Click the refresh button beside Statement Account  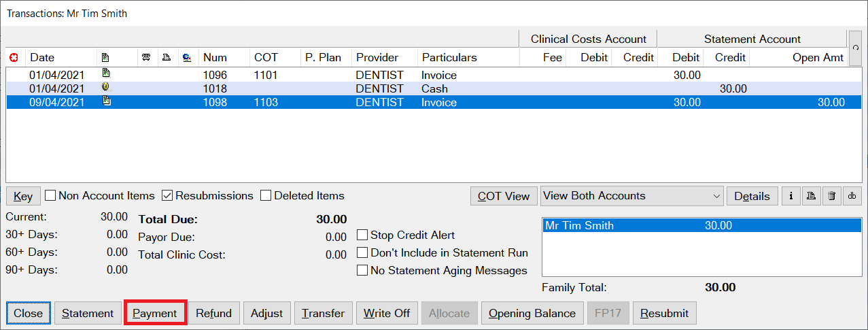tap(855, 48)
